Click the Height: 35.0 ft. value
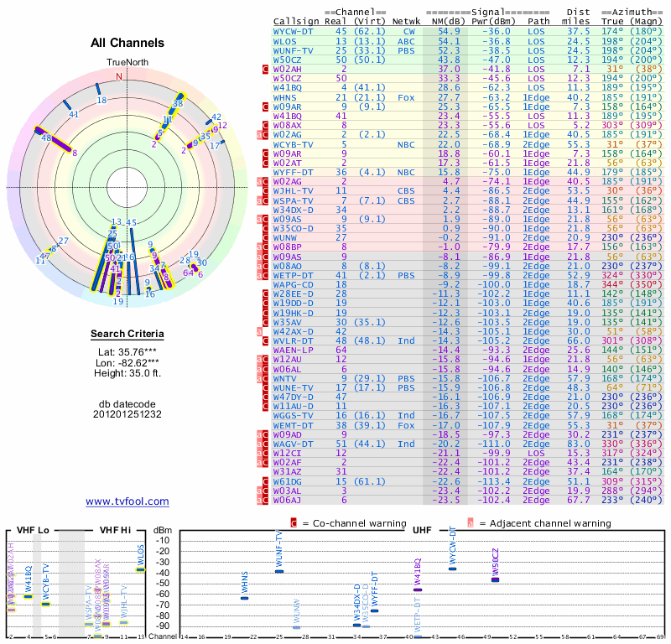Screen dimensions: 671x644 (127, 373)
